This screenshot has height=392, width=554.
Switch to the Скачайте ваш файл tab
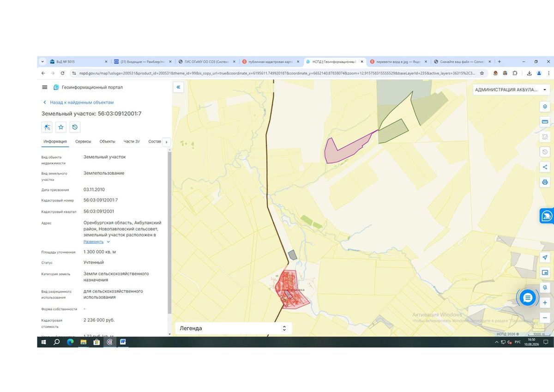coord(462,61)
